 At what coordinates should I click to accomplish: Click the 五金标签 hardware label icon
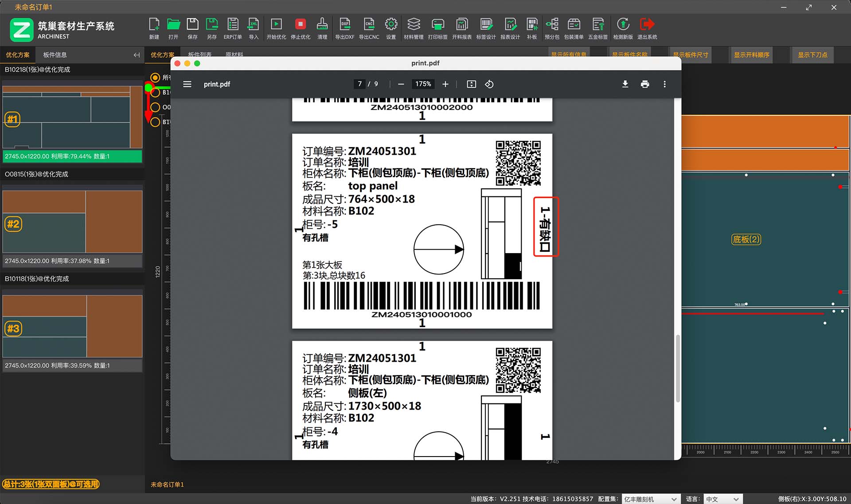[598, 28]
